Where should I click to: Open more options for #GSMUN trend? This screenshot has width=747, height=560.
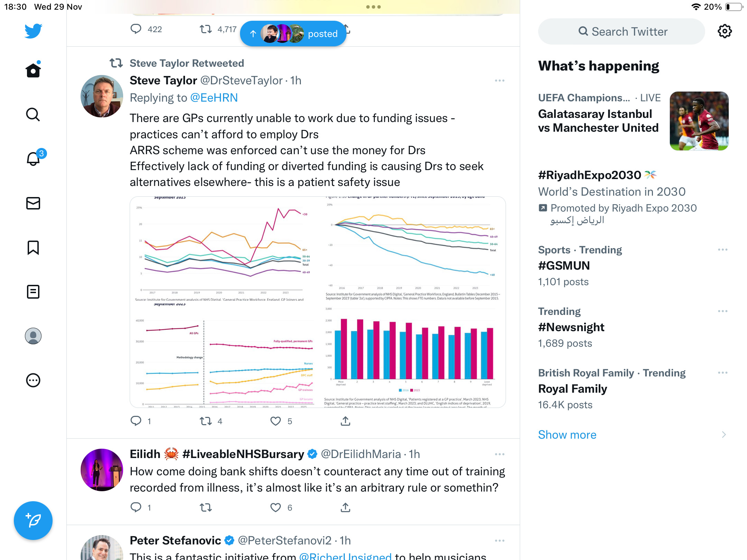tap(722, 250)
